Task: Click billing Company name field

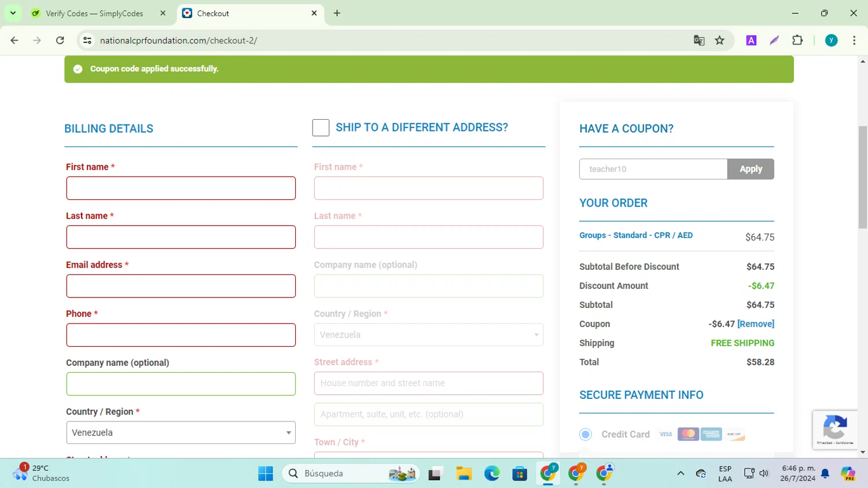Action: tap(181, 384)
